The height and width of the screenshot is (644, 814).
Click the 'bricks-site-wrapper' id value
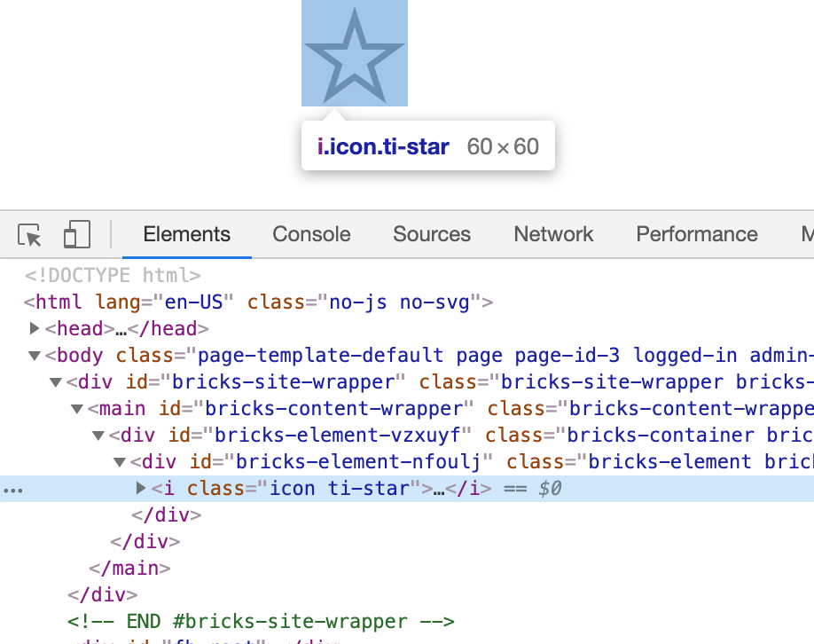[x=283, y=382]
